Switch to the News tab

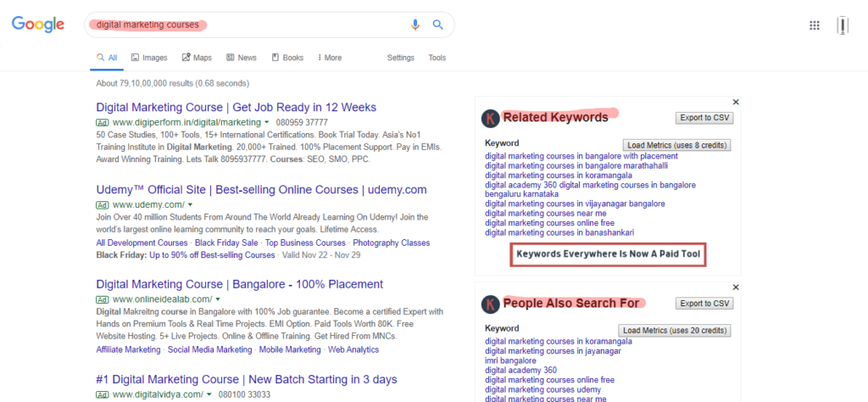[x=242, y=58]
